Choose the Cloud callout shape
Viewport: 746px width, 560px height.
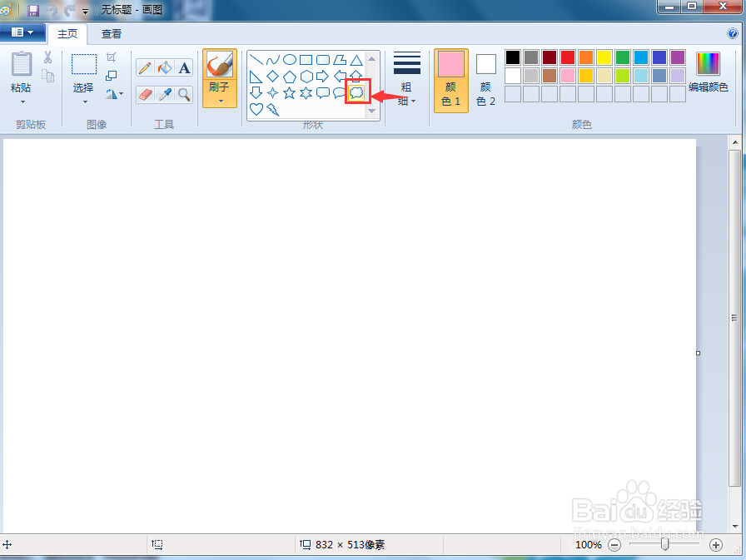(357, 92)
